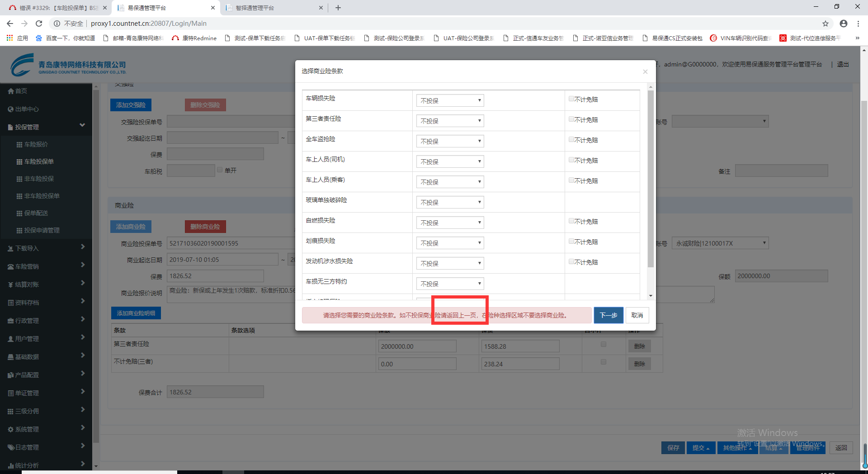This screenshot has width=868, height=474.
Task: Check 不计免赔 for 发动机涉水损失险
Action: pyautogui.click(x=571, y=262)
